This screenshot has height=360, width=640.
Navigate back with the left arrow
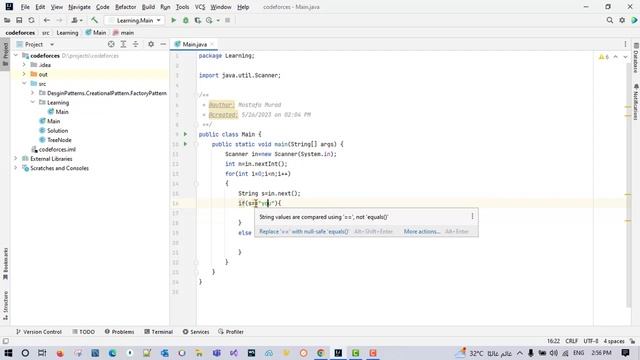[47, 20]
